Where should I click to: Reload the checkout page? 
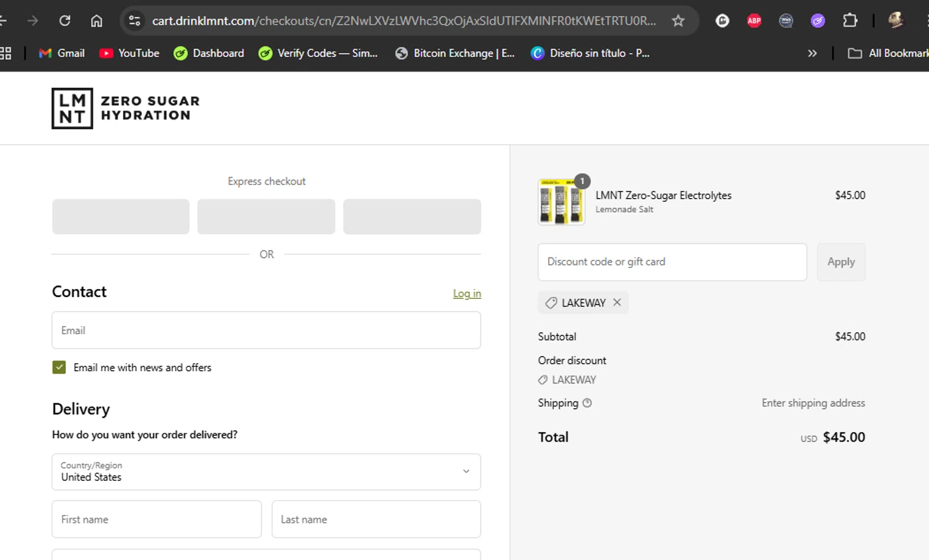[x=64, y=20]
